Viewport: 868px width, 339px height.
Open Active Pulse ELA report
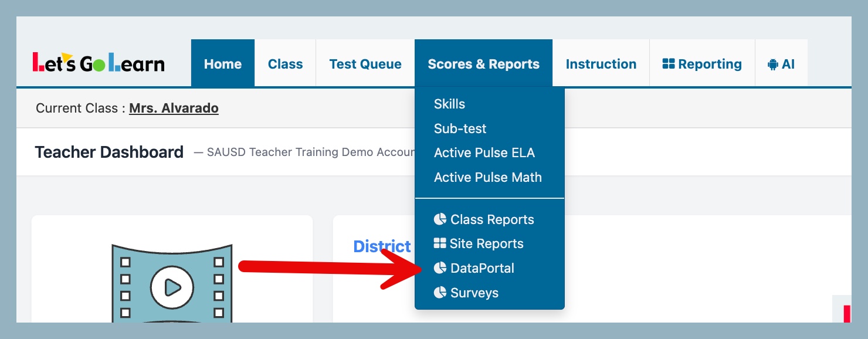pos(484,152)
